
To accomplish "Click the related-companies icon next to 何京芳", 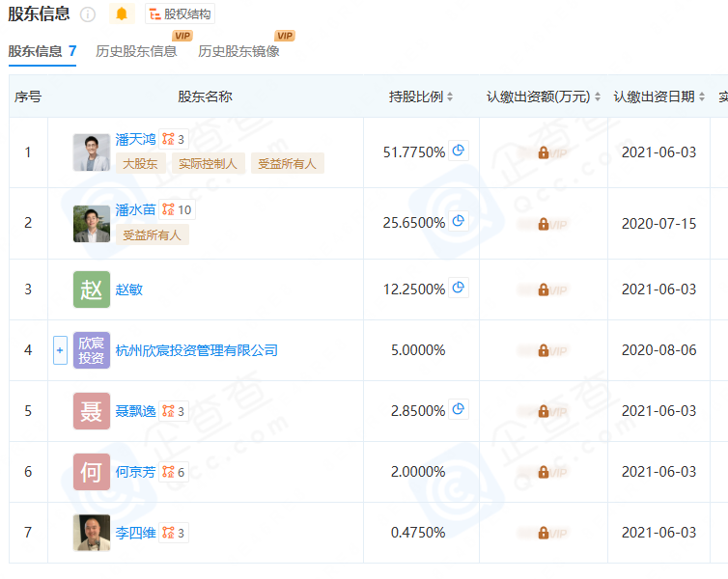I will click(x=174, y=472).
